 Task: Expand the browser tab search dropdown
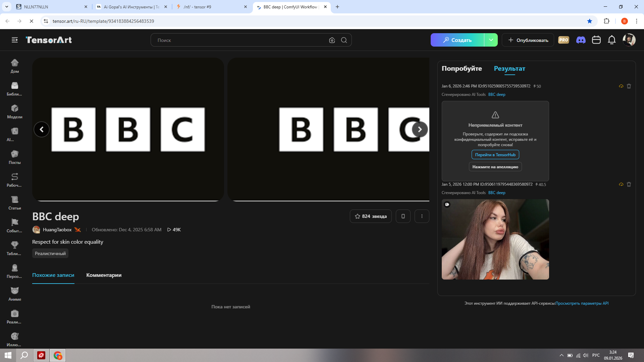6,7
